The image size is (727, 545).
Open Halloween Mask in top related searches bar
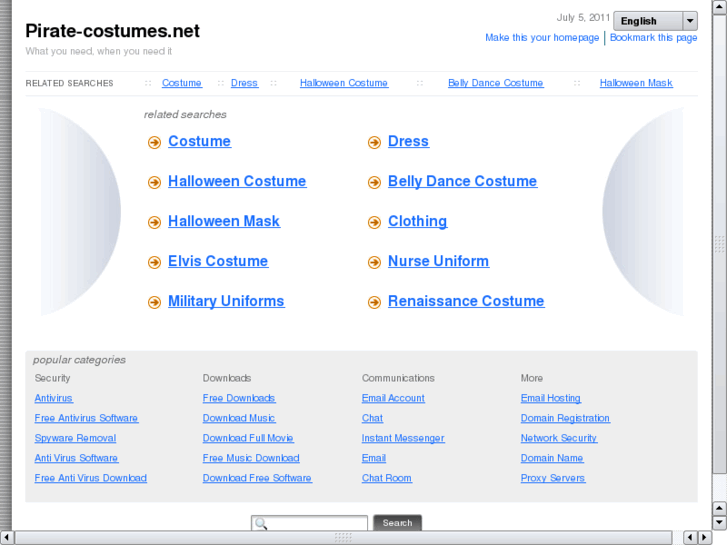tap(636, 83)
